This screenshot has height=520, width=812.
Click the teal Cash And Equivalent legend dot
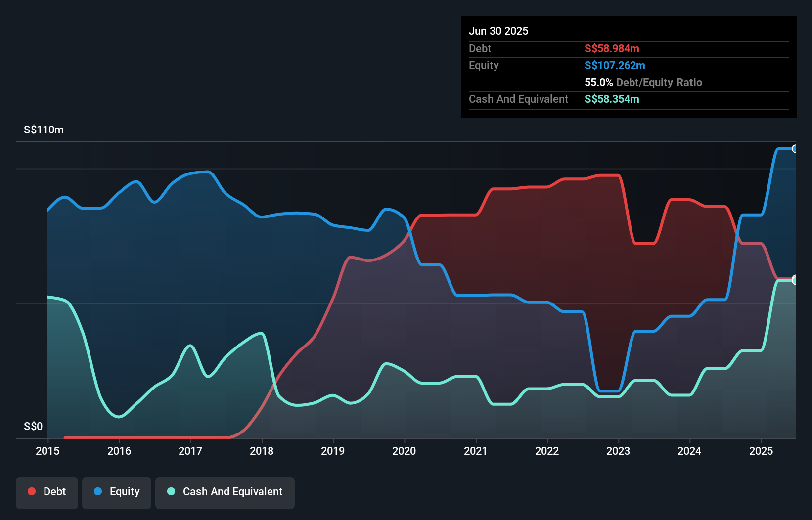[171, 491]
